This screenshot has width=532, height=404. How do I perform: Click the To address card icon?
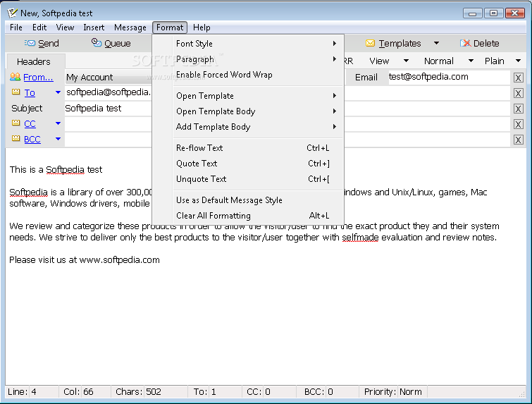click(x=16, y=92)
